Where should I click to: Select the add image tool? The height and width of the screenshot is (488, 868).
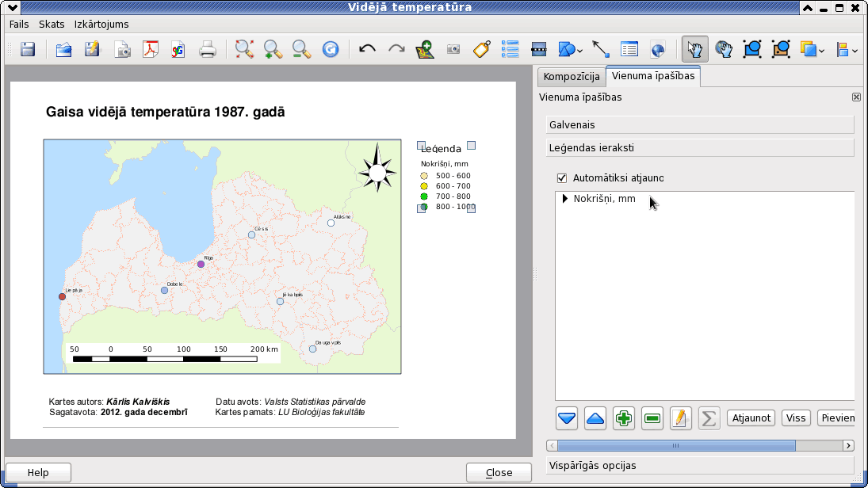coord(453,50)
